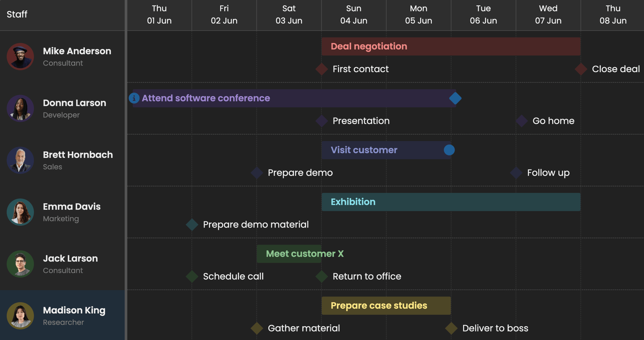Click the Presentation milestone diamond

coord(321,121)
